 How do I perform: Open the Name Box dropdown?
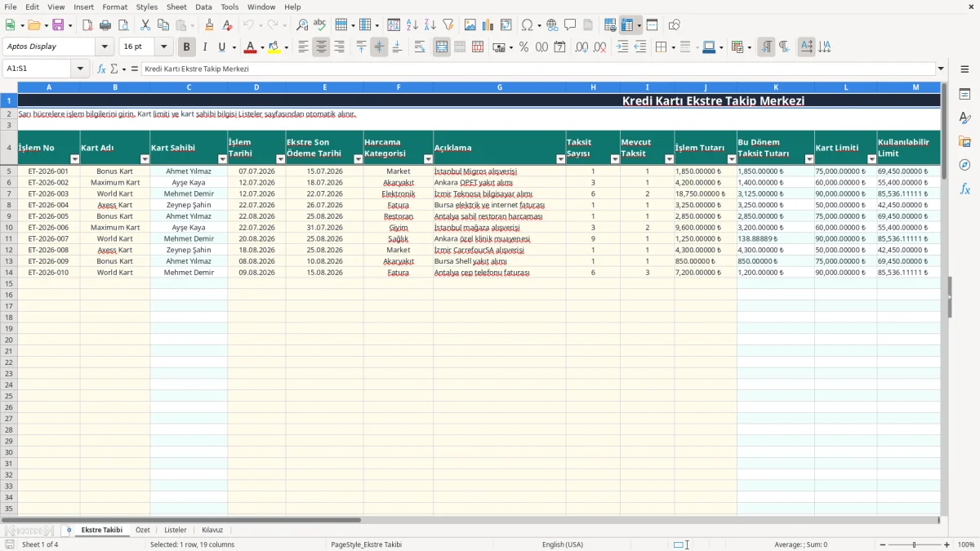click(80, 69)
